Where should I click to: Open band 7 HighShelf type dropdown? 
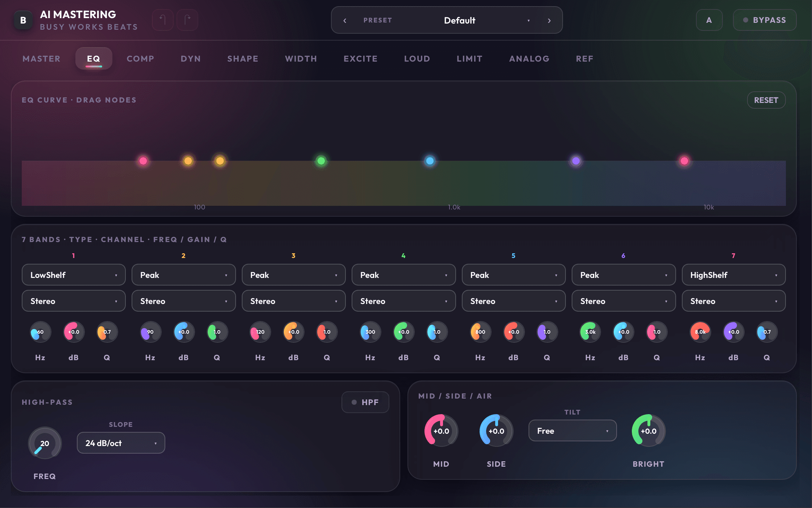tap(733, 275)
